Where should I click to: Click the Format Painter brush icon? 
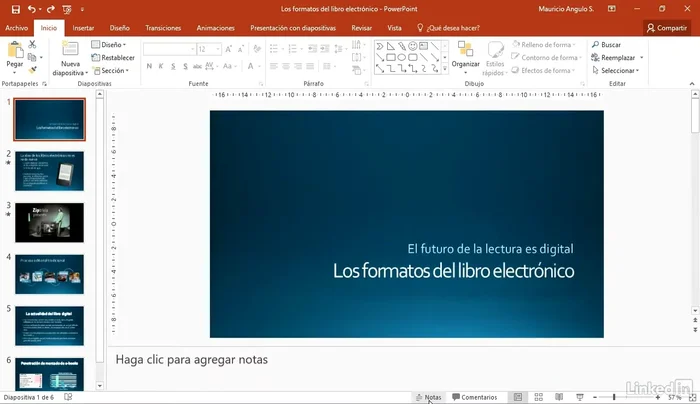tap(32, 70)
